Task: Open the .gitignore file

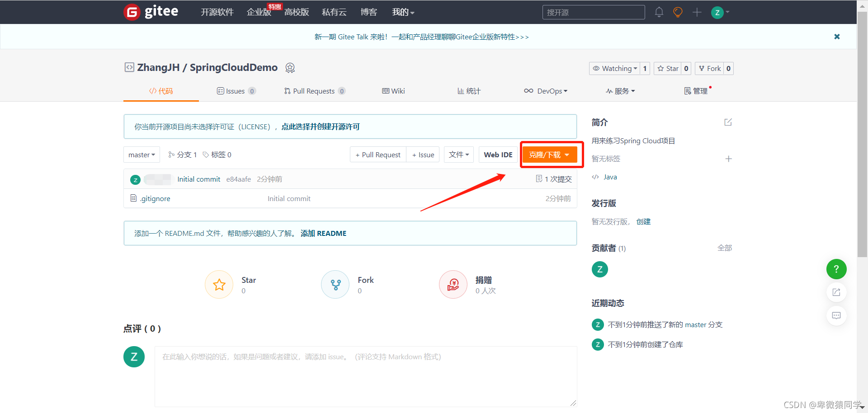Action: [x=155, y=198]
